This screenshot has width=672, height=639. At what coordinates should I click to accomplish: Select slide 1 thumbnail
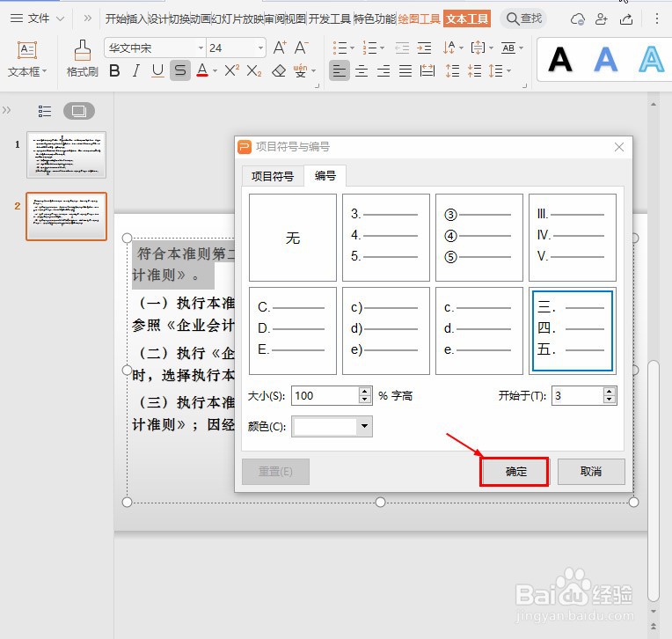(67, 154)
